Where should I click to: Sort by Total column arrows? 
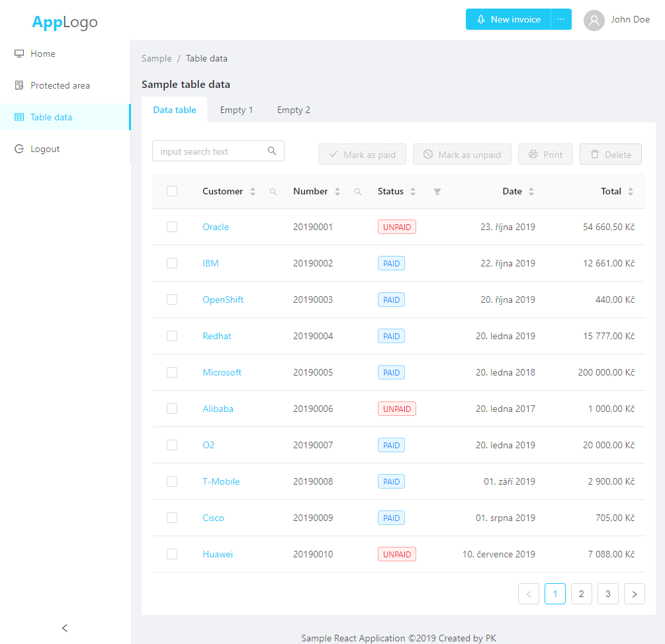631,192
